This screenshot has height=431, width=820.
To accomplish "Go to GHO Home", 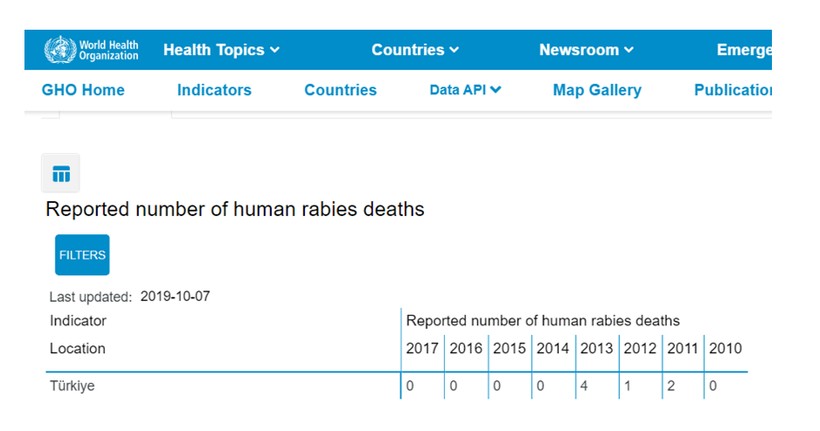I will [x=83, y=90].
